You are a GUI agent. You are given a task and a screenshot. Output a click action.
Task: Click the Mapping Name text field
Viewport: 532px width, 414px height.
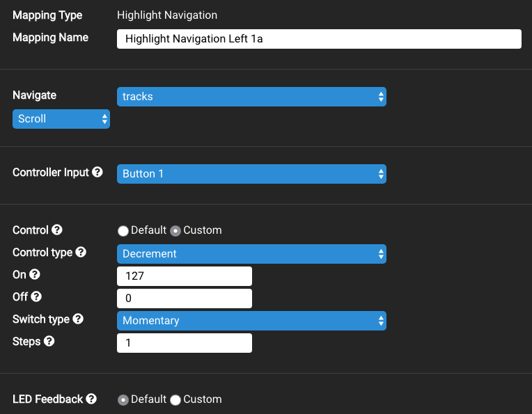point(319,39)
